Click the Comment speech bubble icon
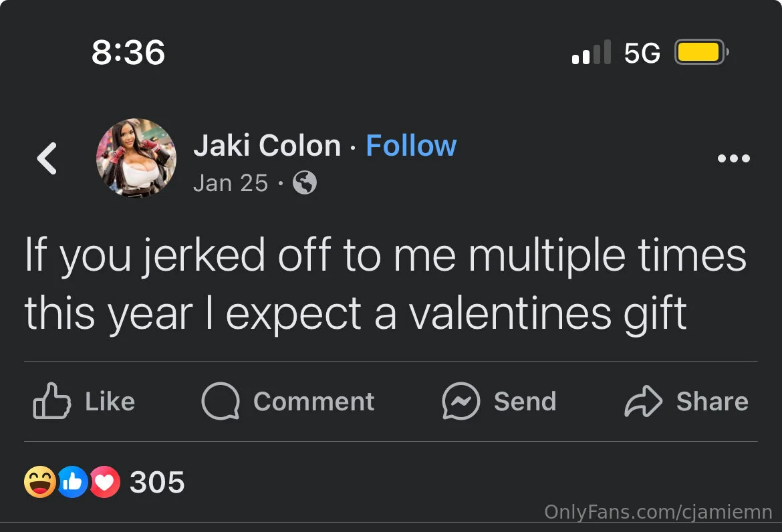This screenshot has width=782, height=532. click(220, 401)
